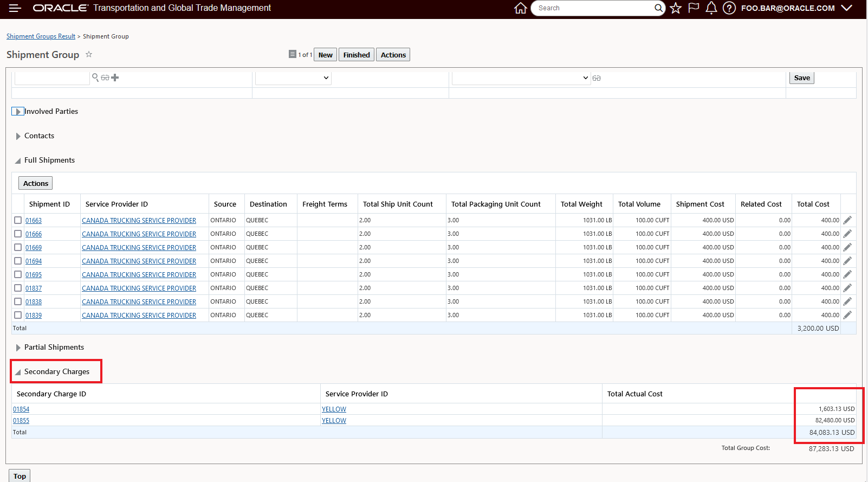Go to the Home page icon
This screenshot has height=482, width=868.
click(x=520, y=8)
